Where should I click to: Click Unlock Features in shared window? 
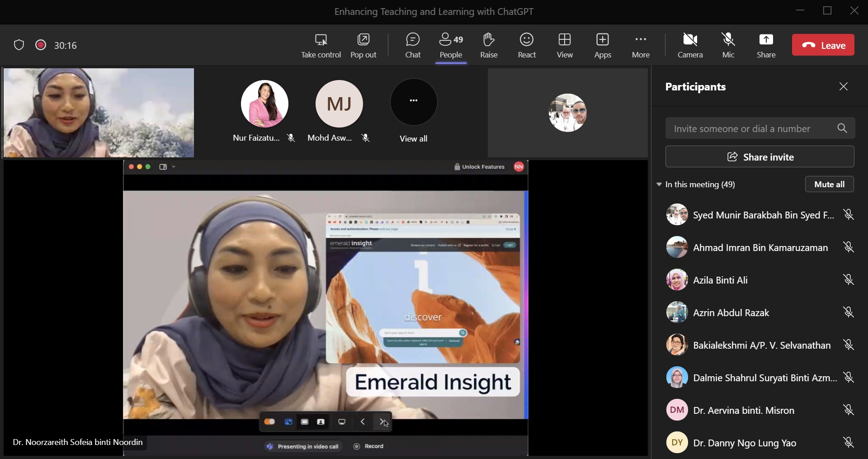pos(479,167)
